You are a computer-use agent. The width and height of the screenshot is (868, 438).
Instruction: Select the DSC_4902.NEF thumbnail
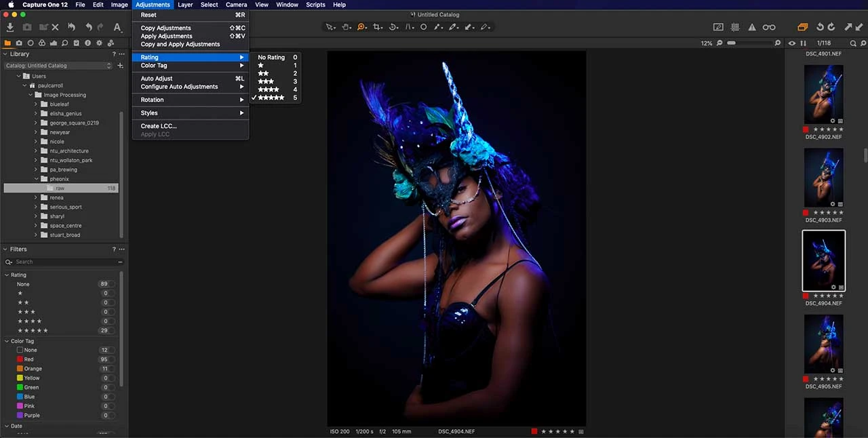[x=824, y=94]
